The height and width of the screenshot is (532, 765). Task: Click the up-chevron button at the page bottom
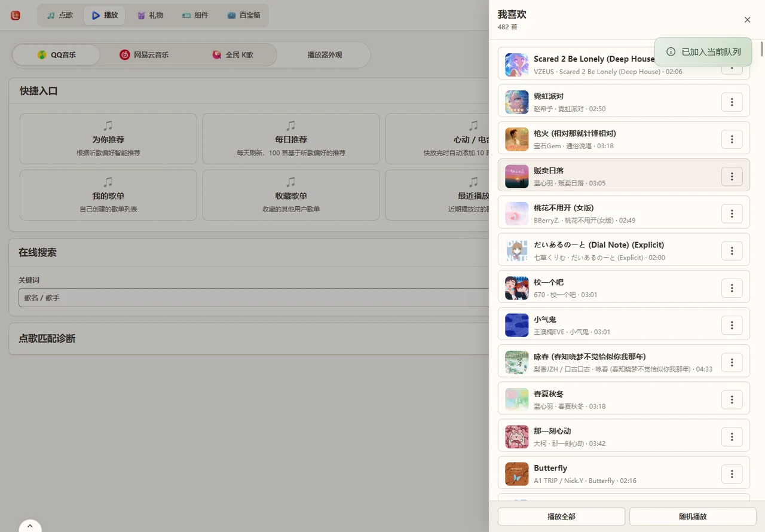(30, 526)
